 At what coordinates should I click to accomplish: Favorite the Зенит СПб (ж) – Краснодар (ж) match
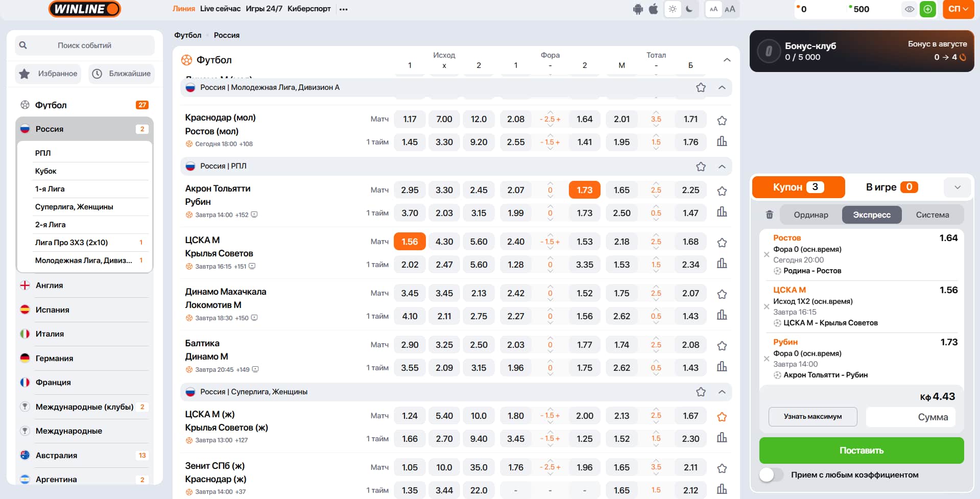click(x=722, y=468)
